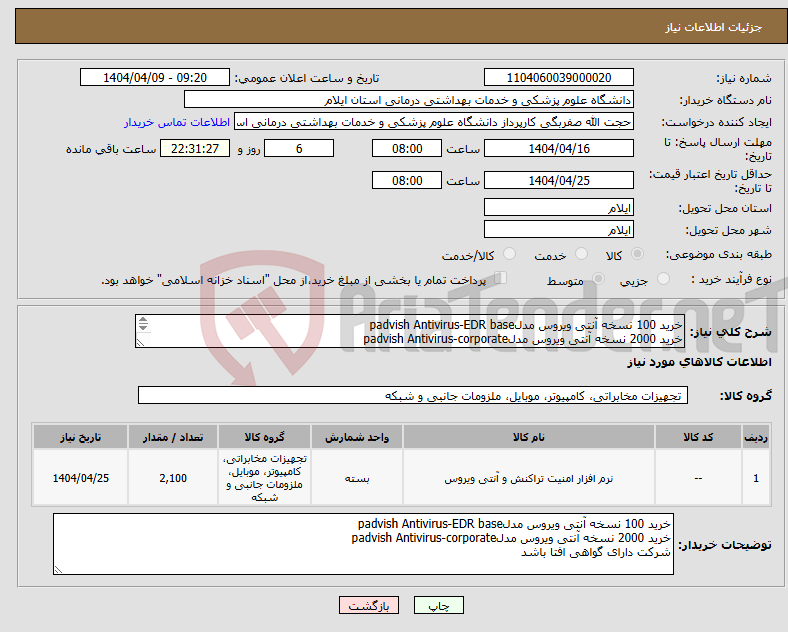Screen dimensions: 788x632
Task: Click the quantity cell 2,100
Action: click(173, 478)
